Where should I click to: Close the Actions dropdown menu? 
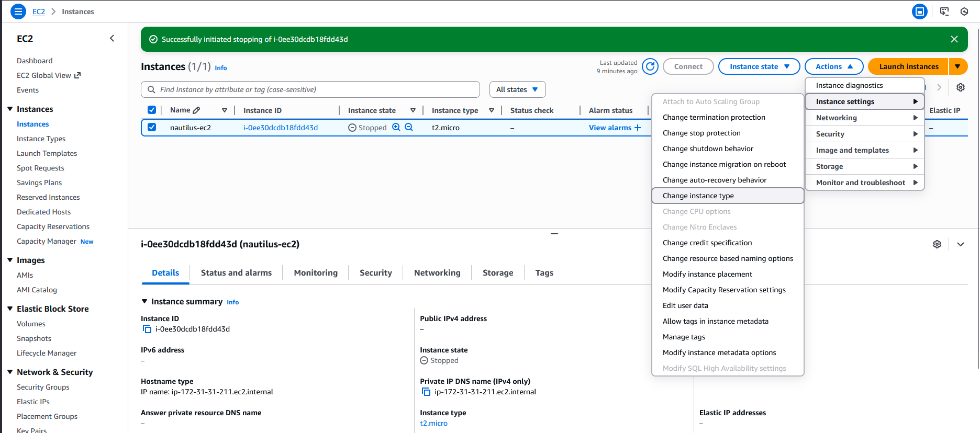[x=834, y=66]
